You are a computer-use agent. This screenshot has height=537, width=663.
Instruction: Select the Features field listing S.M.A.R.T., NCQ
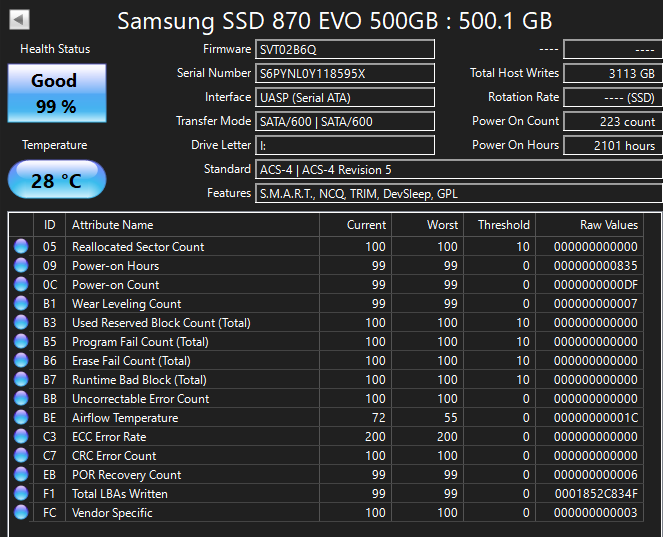tap(459, 194)
